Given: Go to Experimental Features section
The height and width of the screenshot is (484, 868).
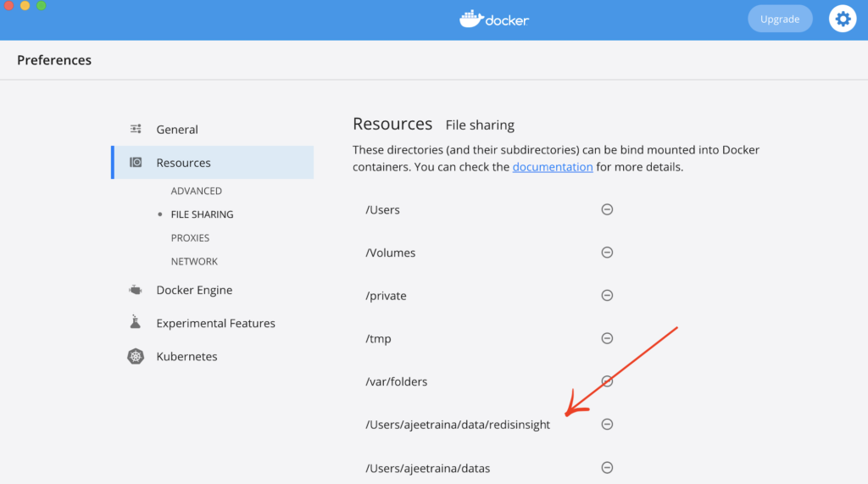Looking at the screenshot, I should point(215,323).
